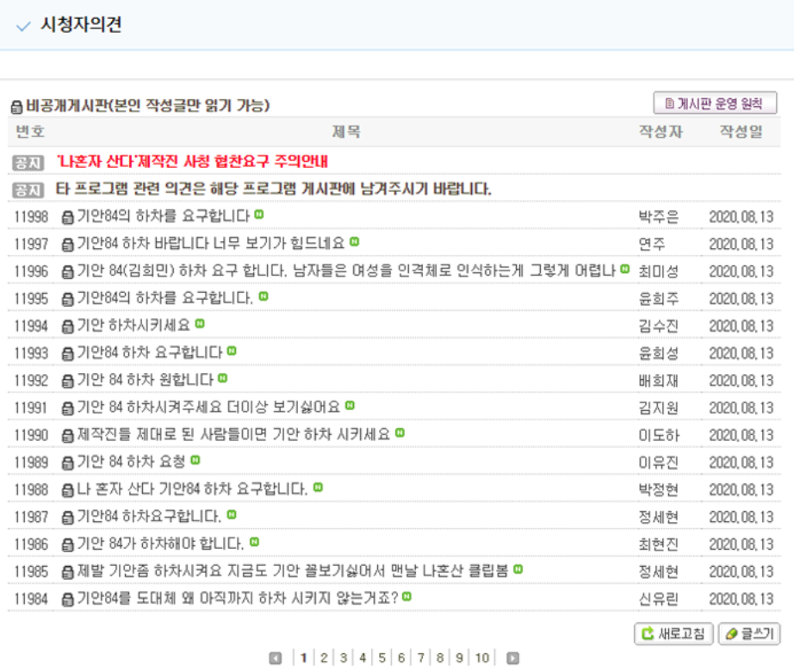Open 게시판 운영 원칙 button
Viewport: 794px width, 672px height.
[x=715, y=103]
